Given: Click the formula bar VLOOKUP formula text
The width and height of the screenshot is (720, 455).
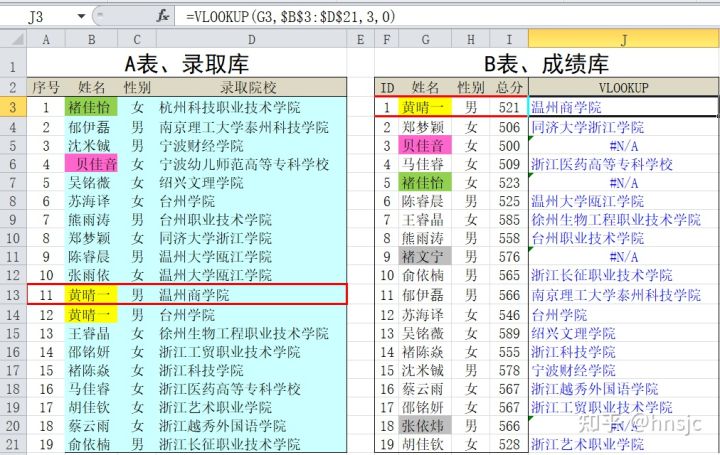Looking at the screenshot, I should [x=291, y=17].
